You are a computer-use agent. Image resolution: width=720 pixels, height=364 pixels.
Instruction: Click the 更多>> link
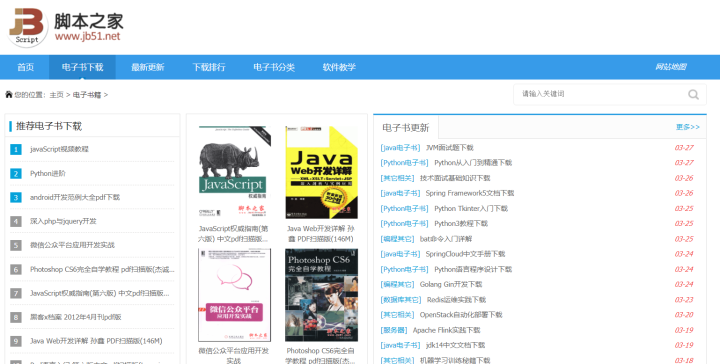click(687, 127)
